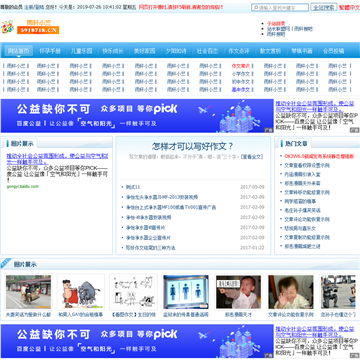Open the crying pointing baby thumbnail
360x360 pixels.
(x=238, y=292)
